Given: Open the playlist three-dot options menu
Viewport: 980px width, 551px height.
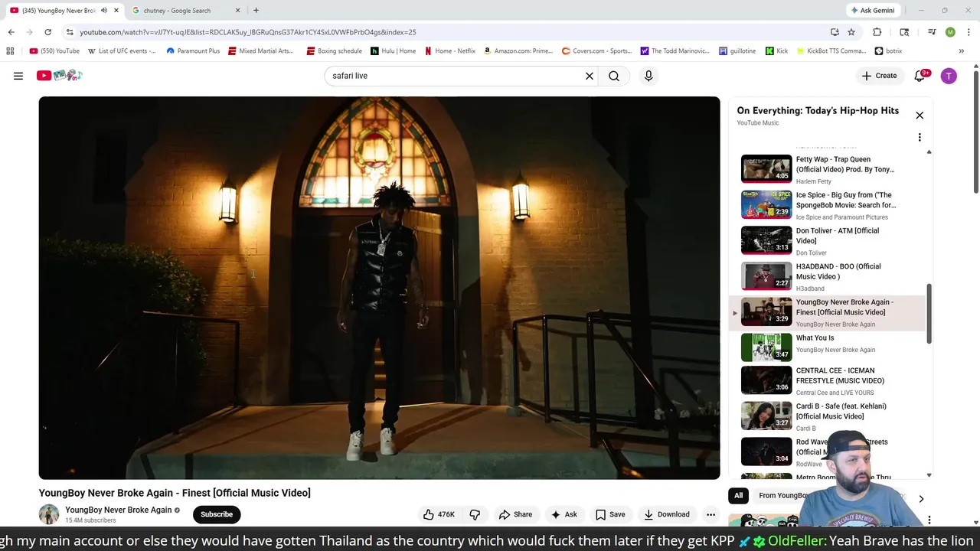Looking at the screenshot, I should pyautogui.click(x=920, y=138).
